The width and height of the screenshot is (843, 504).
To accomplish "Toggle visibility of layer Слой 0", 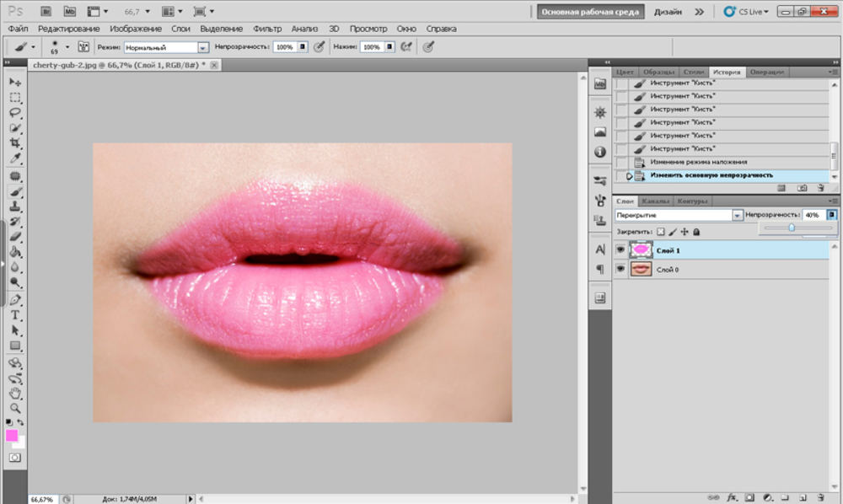I will coord(621,268).
